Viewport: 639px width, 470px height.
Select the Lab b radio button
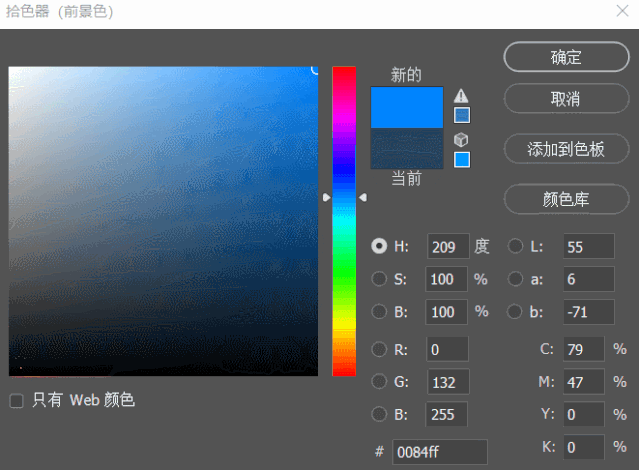(514, 312)
